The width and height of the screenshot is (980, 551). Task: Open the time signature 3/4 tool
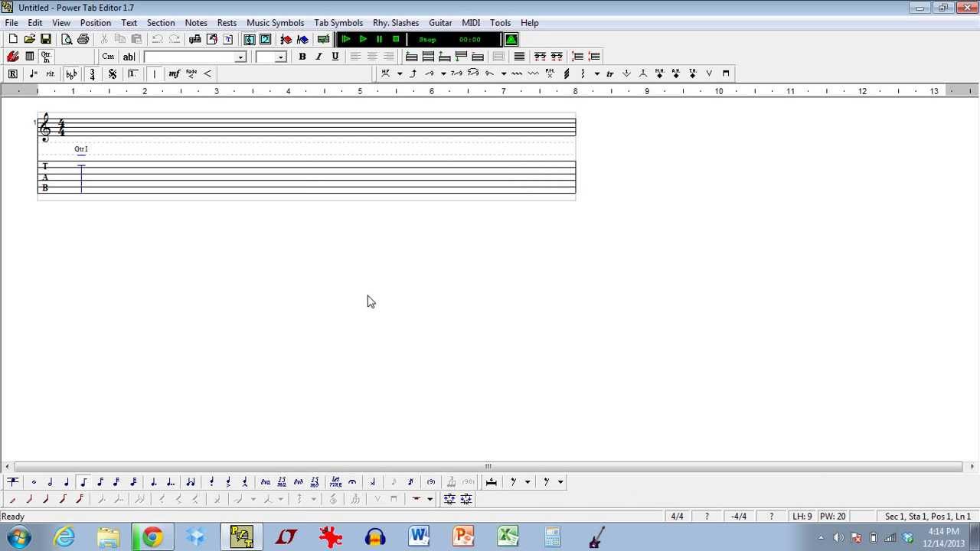(x=92, y=73)
